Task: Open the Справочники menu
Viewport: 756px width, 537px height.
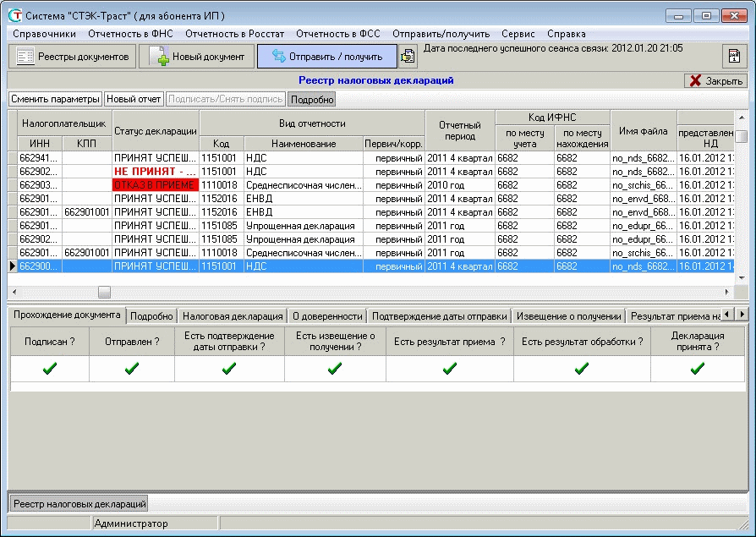Action: pyautogui.click(x=44, y=34)
